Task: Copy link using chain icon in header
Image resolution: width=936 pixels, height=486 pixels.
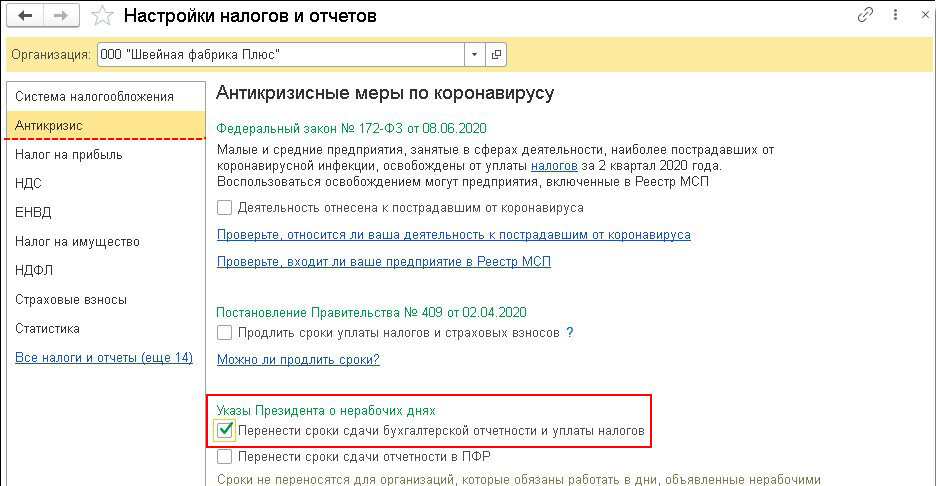Action: pos(866,16)
